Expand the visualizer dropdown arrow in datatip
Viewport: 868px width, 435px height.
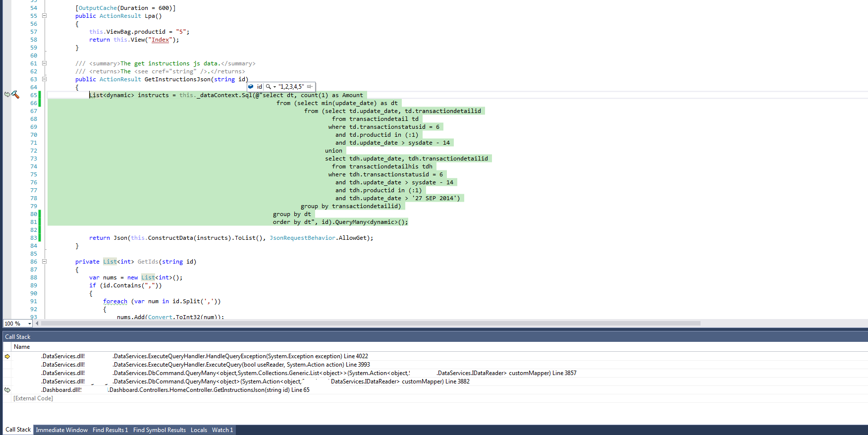click(274, 87)
